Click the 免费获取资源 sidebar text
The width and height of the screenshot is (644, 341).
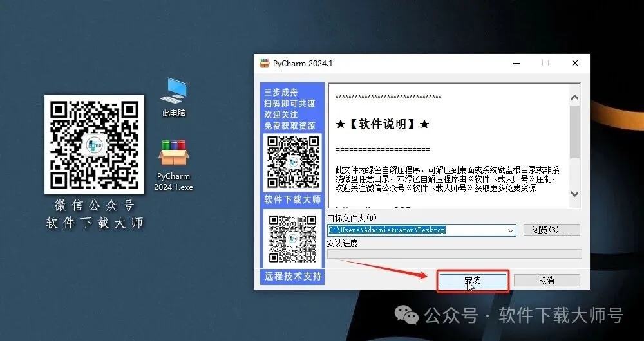tap(290, 125)
